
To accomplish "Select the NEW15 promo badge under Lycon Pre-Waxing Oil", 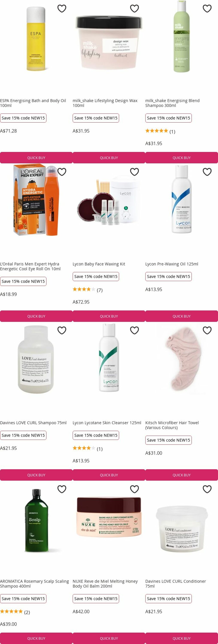I will click(x=168, y=276).
